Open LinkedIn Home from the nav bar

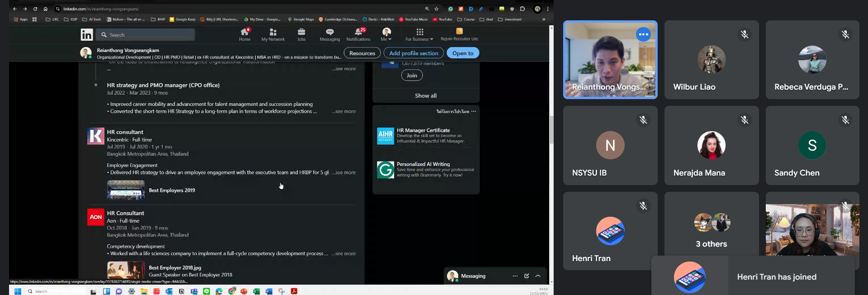[245, 34]
